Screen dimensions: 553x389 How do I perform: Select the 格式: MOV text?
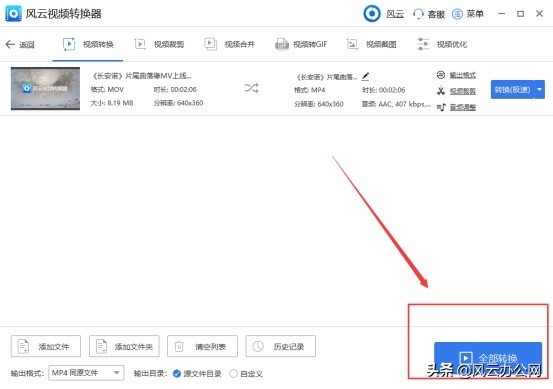click(x=107, y=90)
